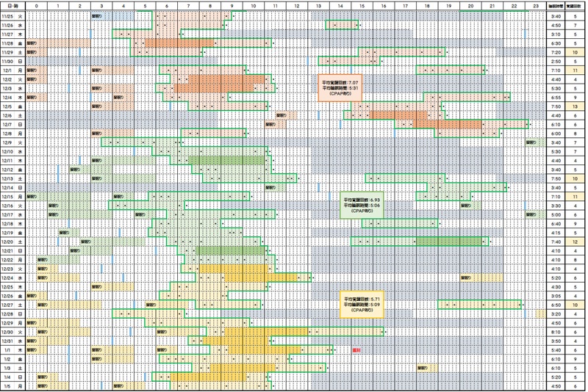This screenshot has height=392, width=588.
Task: Click the hour 12 column header
Action: point(298,6)
